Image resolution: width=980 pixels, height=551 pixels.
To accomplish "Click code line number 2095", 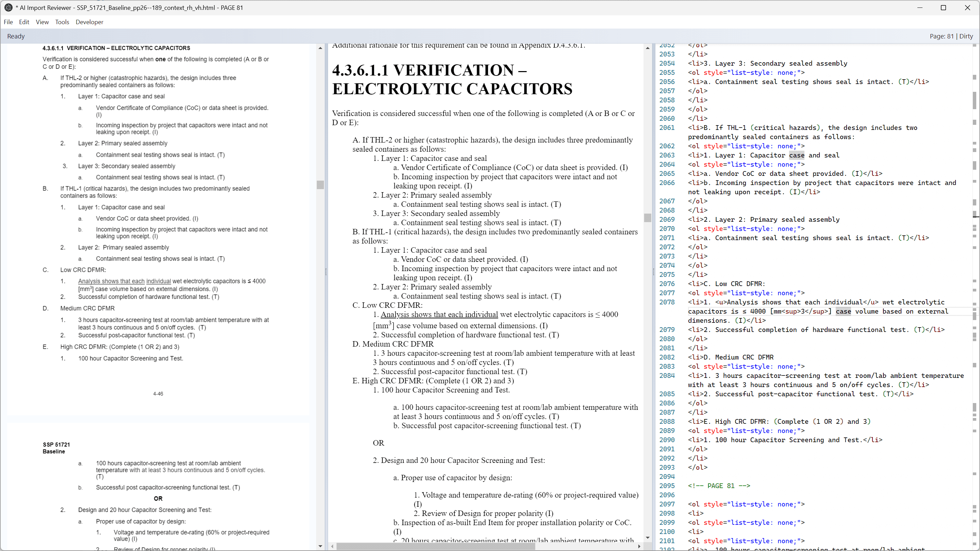I will tap(667, 486).
